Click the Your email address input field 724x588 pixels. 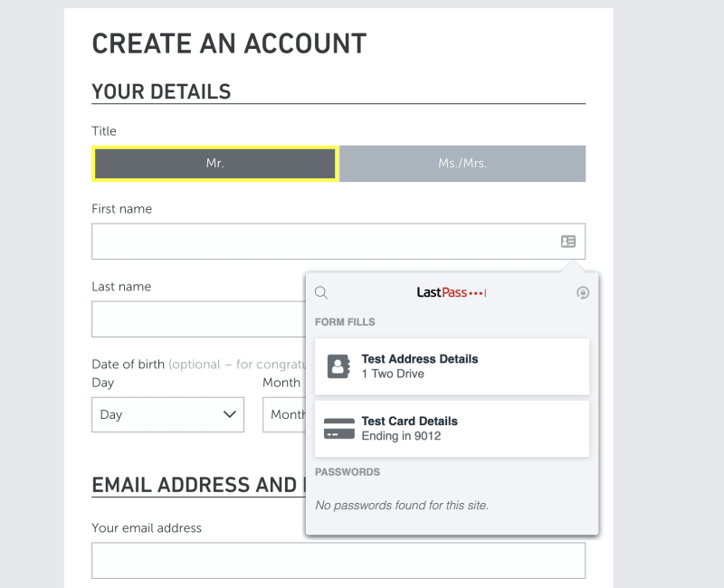pyautogui.click(x=338, y=560)
